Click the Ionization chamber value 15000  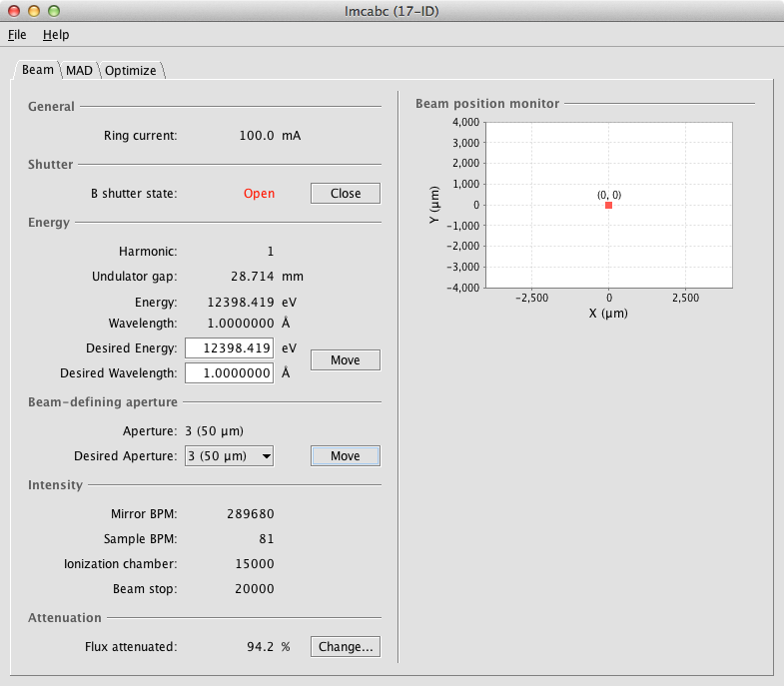click(255, 564)
